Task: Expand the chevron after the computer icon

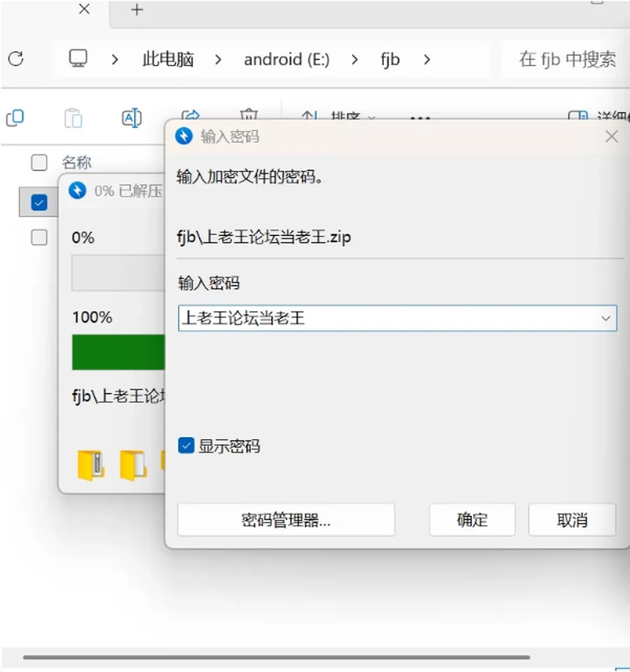Action: click(114, 60)
